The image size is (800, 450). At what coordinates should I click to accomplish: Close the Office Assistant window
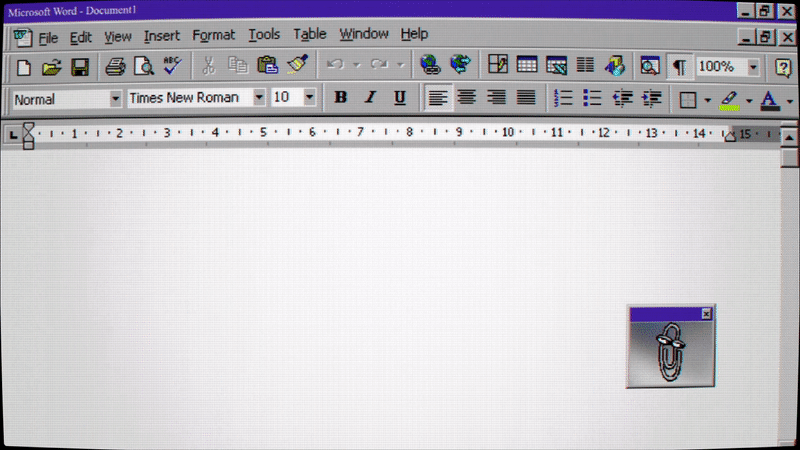706,314
